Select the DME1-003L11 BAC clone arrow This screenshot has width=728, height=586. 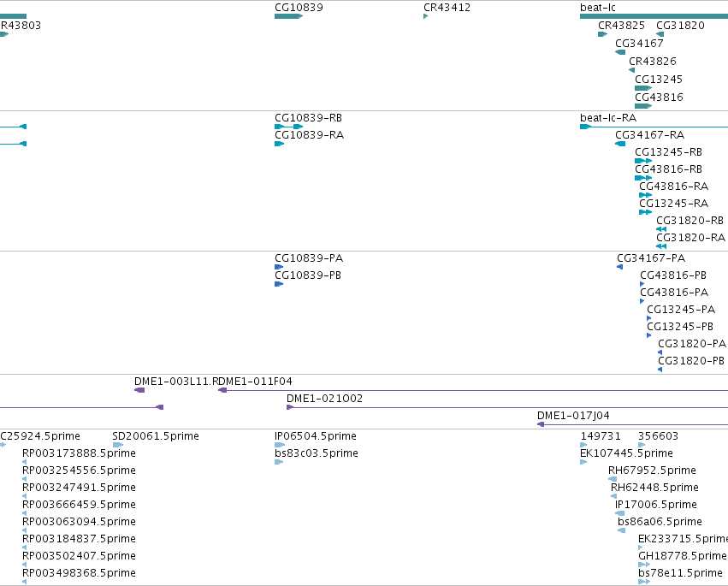[x=139, y=390]
